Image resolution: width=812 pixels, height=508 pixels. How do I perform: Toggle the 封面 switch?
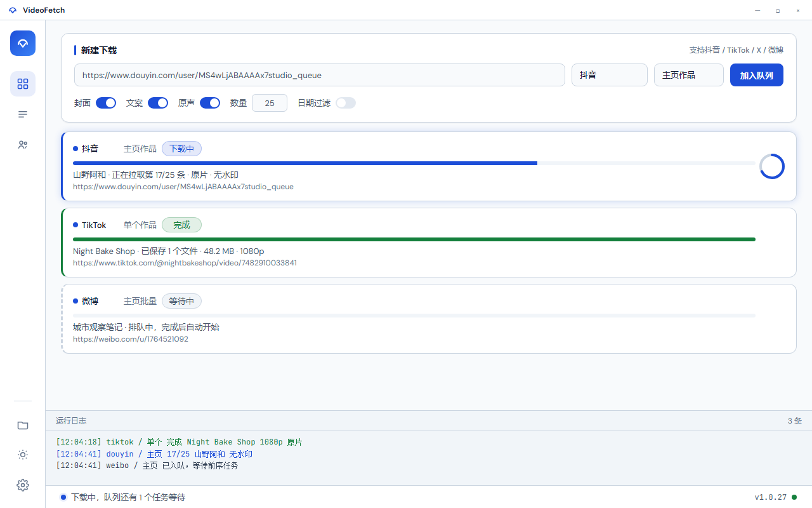(x=106, y=103)
